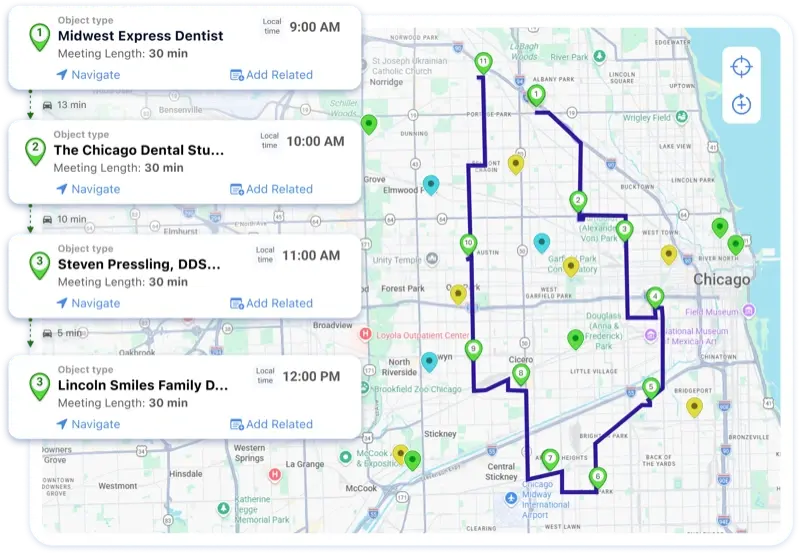Click the green number 2 badge on Chicago Dental card
The image size is (800, 554).
[x=35, y=151]
